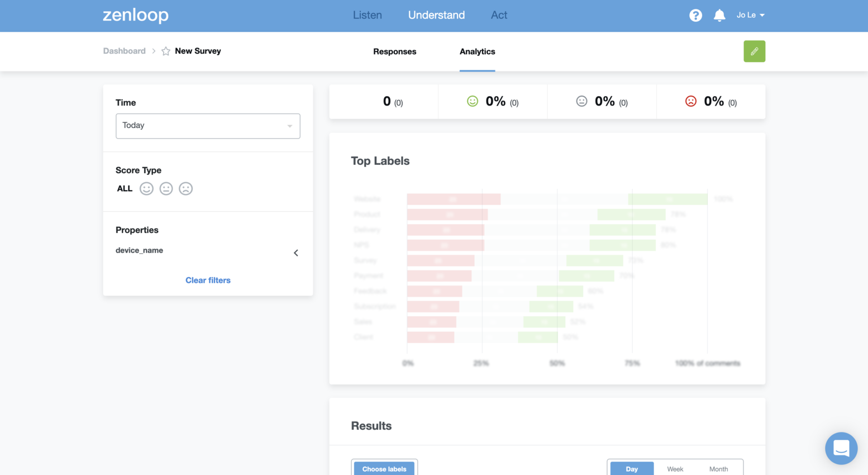
Task: Open the chat support bubble
Action: (x=841, y=448)
